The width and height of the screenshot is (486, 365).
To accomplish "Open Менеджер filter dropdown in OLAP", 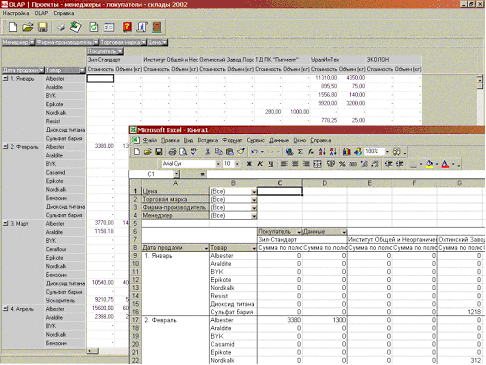I will pos(32,42).
